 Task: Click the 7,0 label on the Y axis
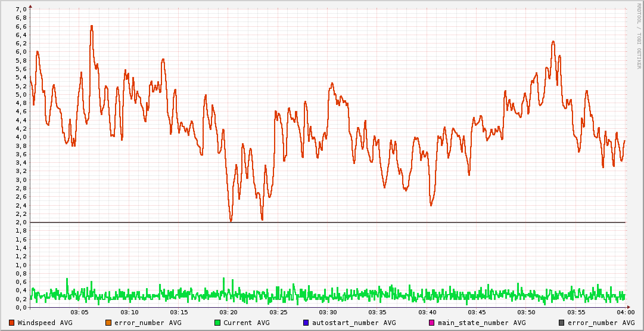pos(20,10)
